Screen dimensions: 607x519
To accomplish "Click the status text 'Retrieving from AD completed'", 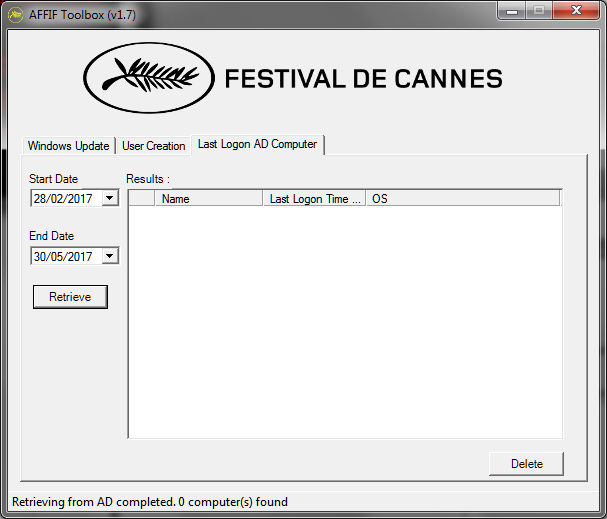I will click(93, 502).
